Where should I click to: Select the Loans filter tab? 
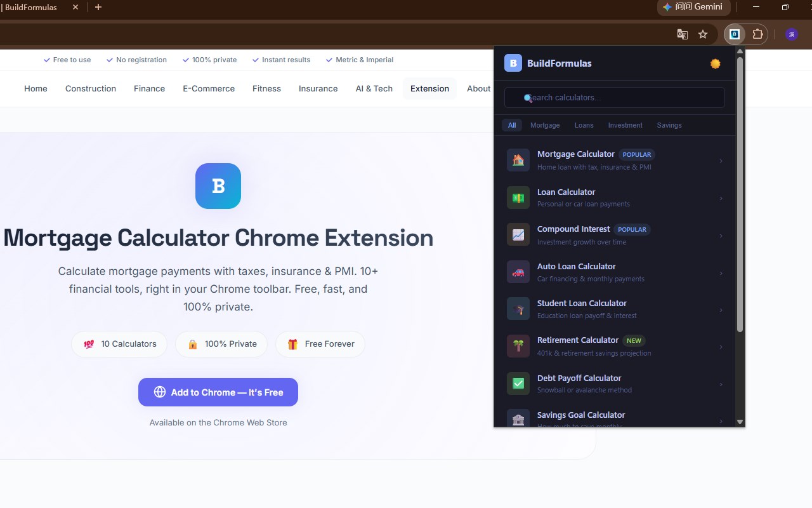tap(584, 125)
